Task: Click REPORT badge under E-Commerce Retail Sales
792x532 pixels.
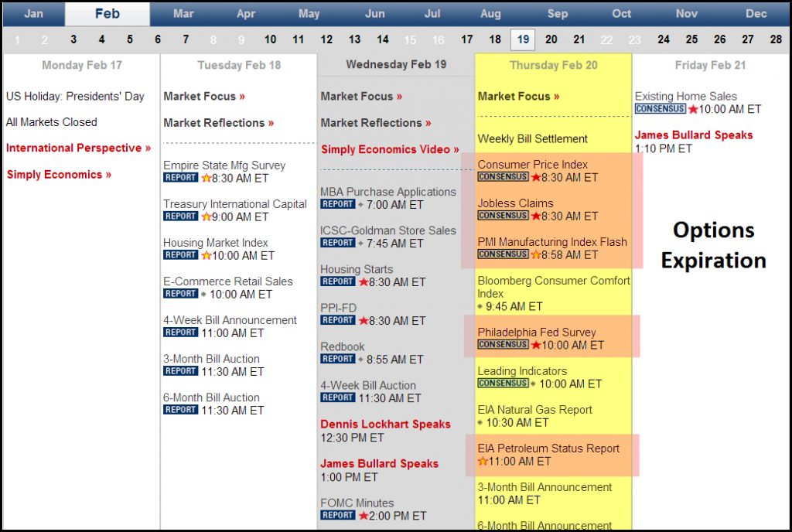Action: point(180,294)
